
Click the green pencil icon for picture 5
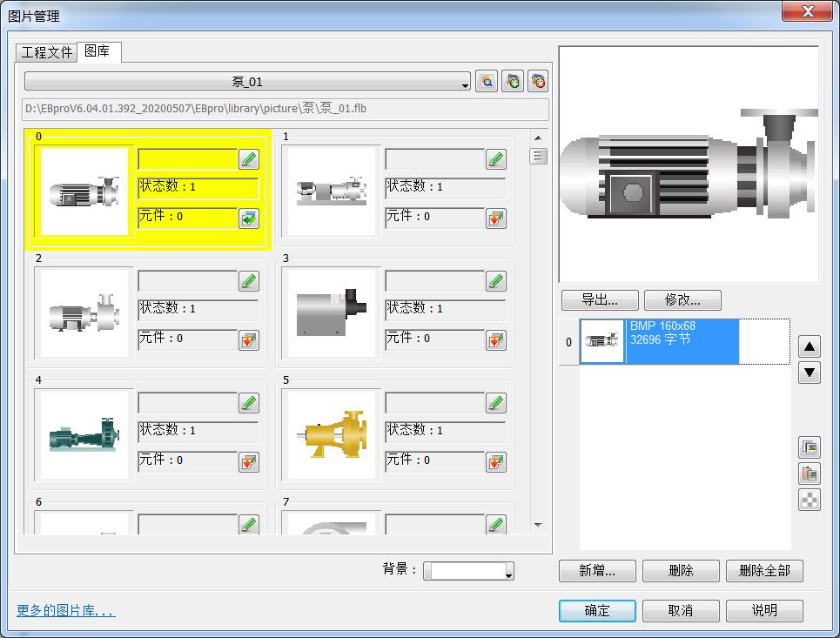click(496, 403)
